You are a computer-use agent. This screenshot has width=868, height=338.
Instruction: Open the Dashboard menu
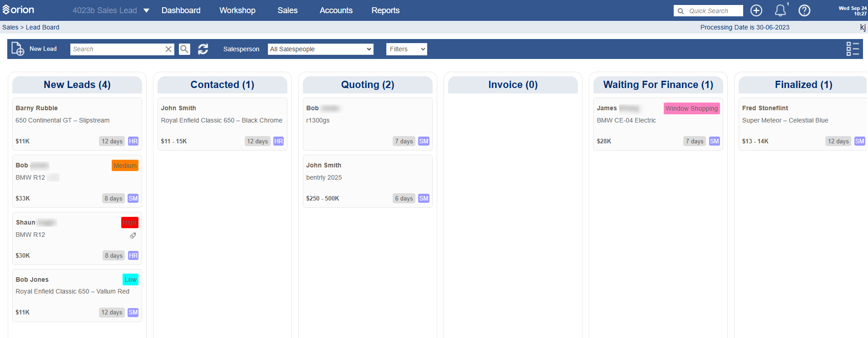[181, 10]
